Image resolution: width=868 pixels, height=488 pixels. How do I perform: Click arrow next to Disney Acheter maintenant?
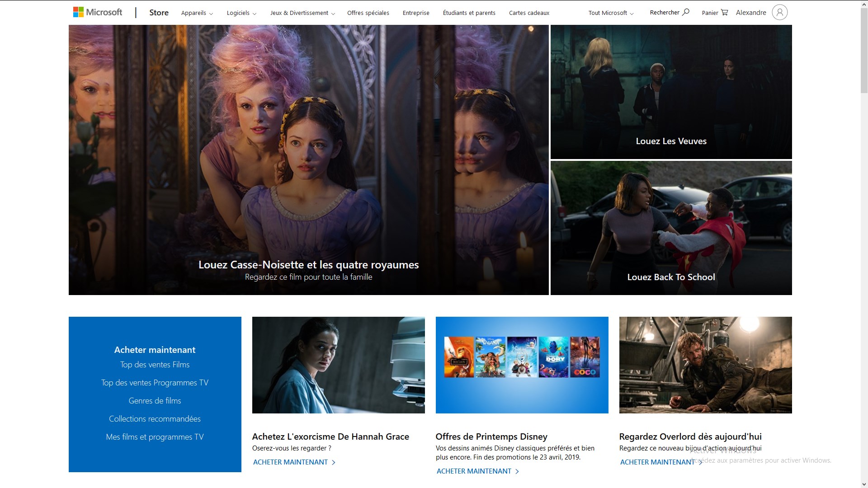pyautogui.click(x=517, y=471)
